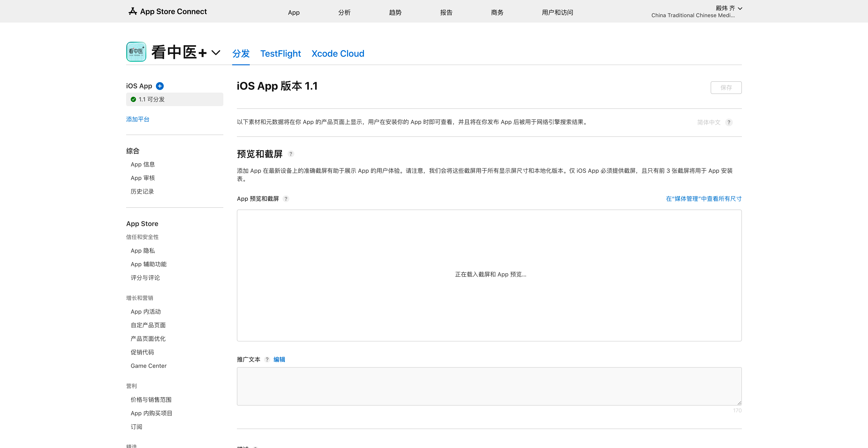Click the 保存 button
The height and width of the screenshot is (448, 868).
(x=726, y=88)
